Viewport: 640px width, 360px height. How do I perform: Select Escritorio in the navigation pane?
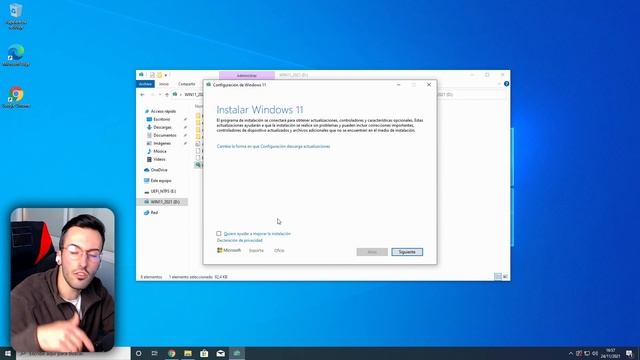point(161,119)
